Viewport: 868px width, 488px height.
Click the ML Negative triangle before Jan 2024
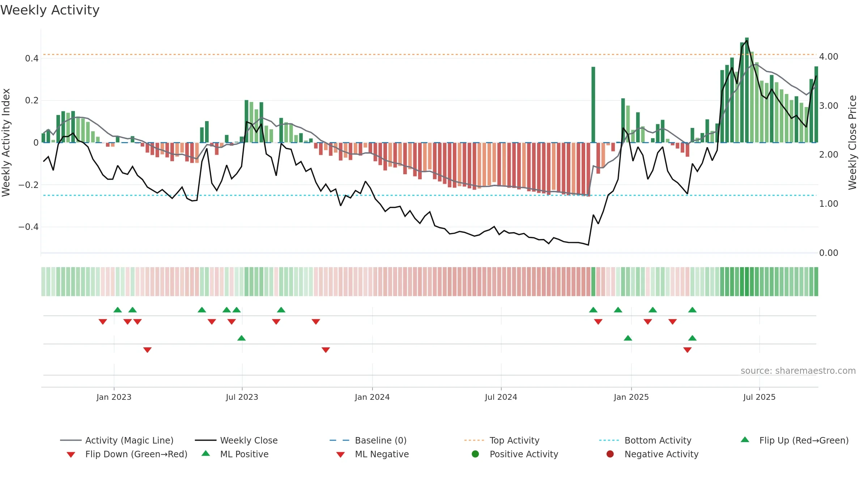pyautogui.click(x=325, y=350)
